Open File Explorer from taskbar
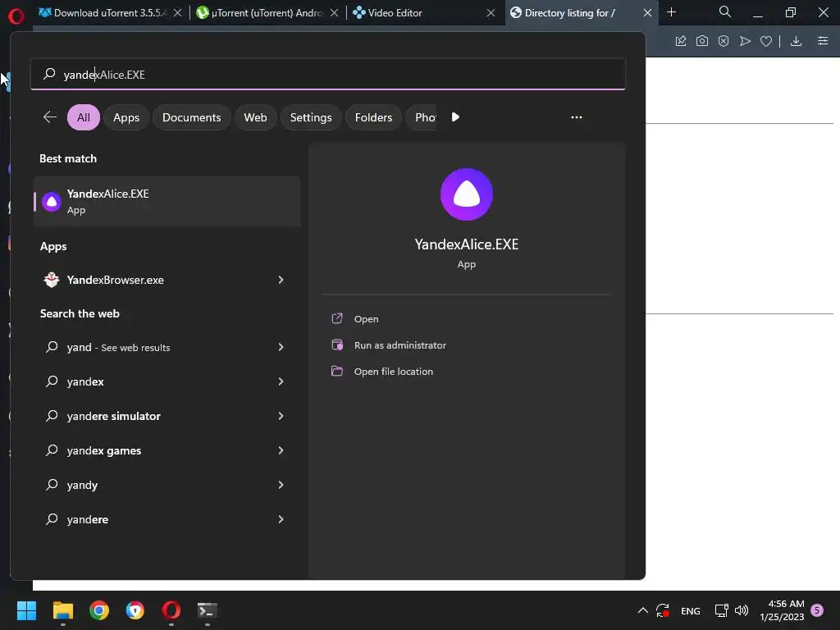 pos(62,610)
